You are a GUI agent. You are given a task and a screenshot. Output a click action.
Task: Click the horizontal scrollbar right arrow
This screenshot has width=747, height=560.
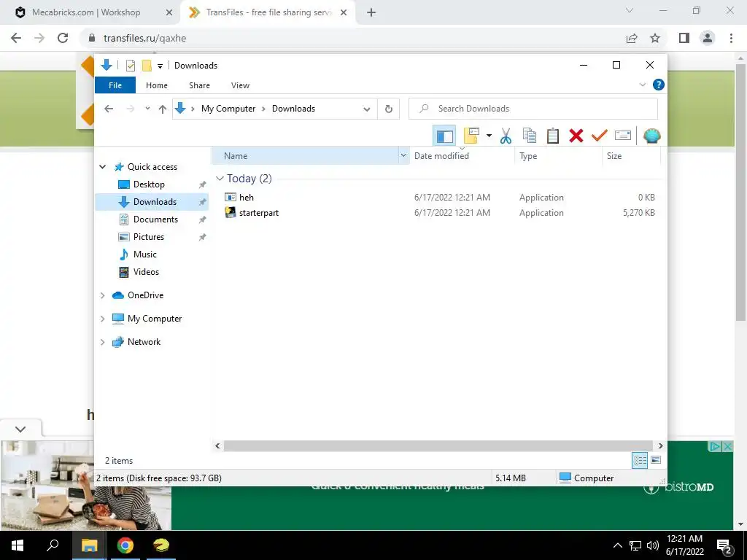pos(660,446)
